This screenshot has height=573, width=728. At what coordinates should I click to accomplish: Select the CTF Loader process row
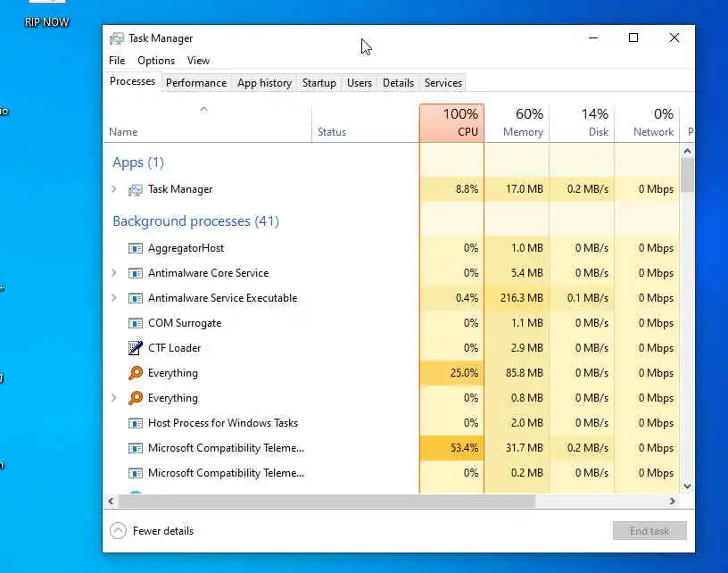tap(392, 348)
